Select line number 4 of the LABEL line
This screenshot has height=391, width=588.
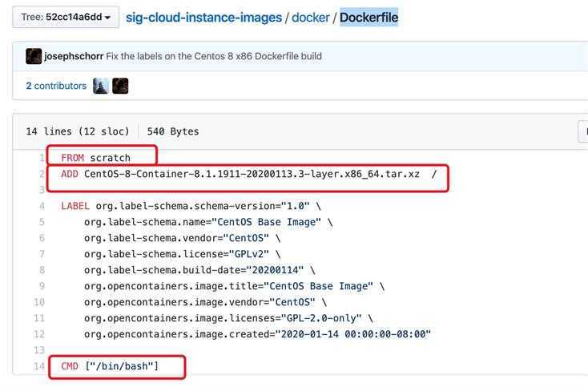pos(42,206)
